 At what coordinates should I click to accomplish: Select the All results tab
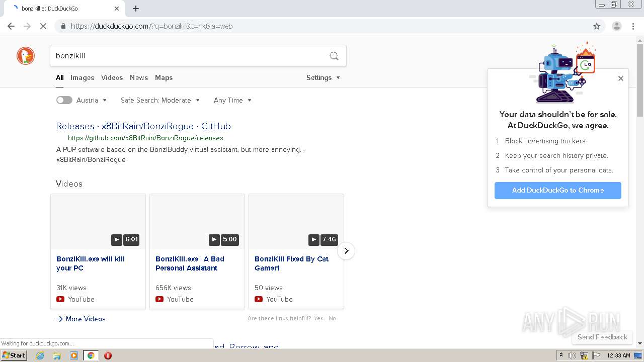pos(59,77)
